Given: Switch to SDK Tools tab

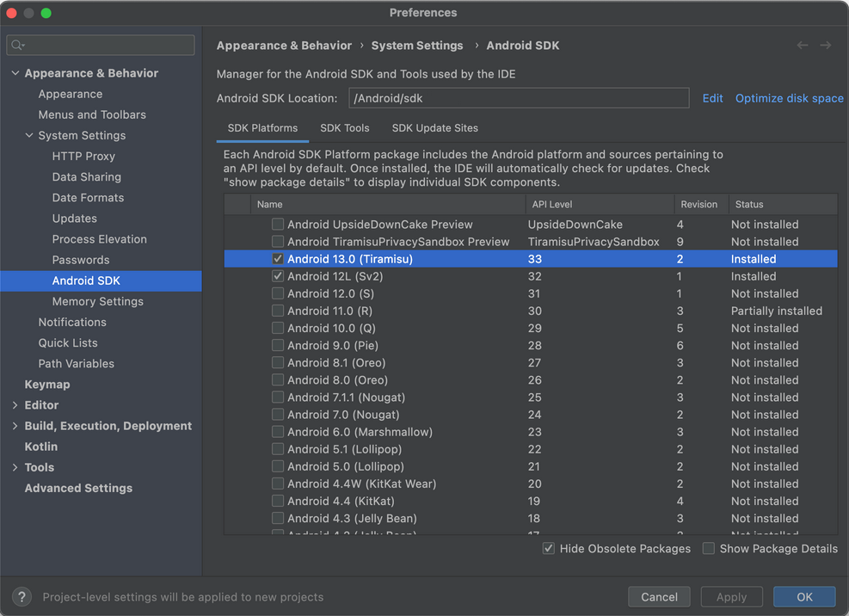Looking at the screenshot, I should [344, 128].
